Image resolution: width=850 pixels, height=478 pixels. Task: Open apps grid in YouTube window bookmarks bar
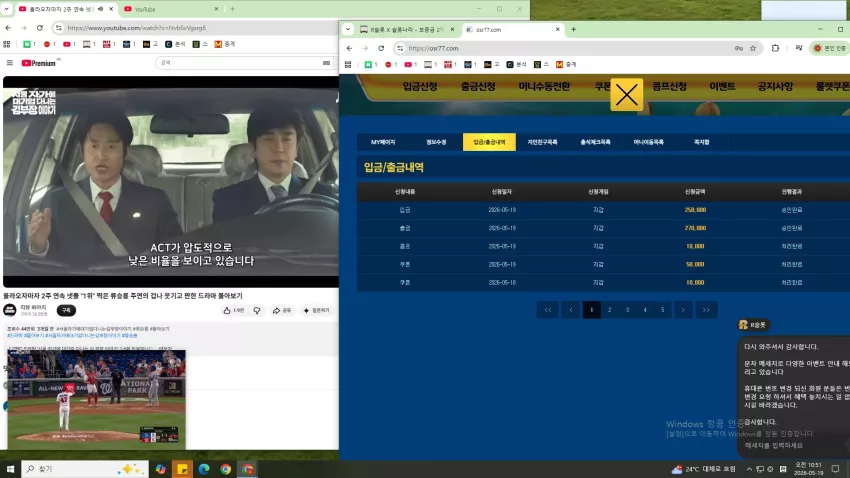tap(7, 44)
